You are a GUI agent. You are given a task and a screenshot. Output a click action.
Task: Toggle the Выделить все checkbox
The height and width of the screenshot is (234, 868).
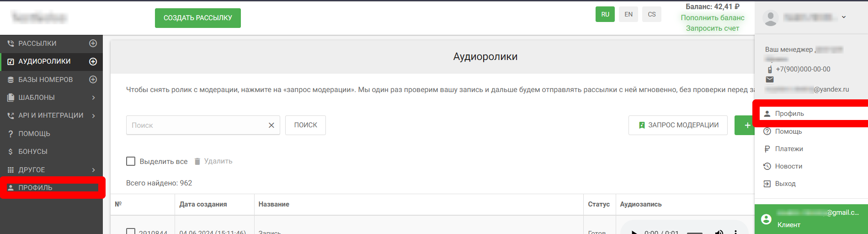[x=131, y=161]
